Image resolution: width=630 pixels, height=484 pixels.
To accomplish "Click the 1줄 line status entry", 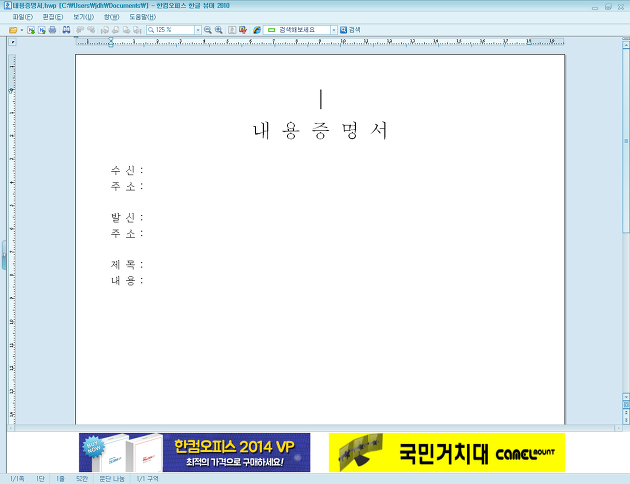I will coord(60,479).
